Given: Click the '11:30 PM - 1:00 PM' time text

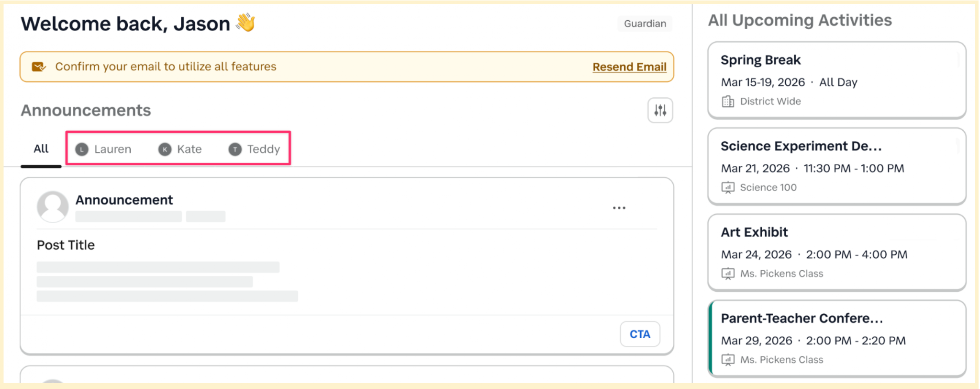Looking at the screenshot, I should 854,169.
